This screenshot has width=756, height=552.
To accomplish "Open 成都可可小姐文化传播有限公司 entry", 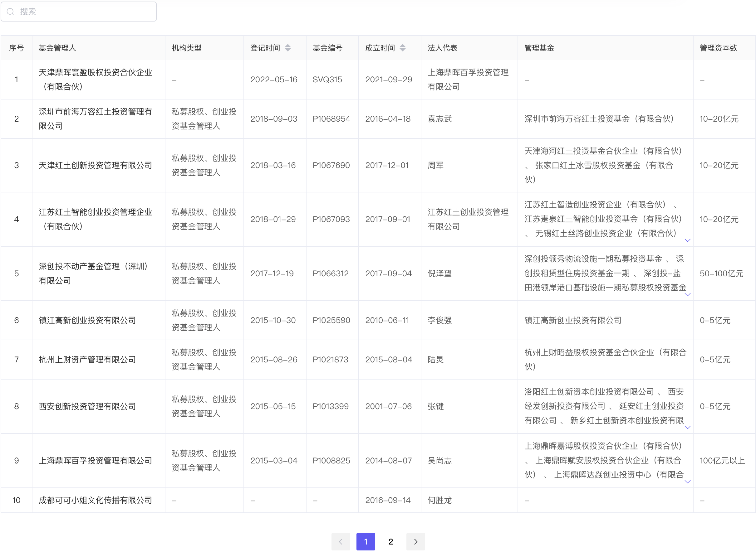I will click(x=95, y=500).
